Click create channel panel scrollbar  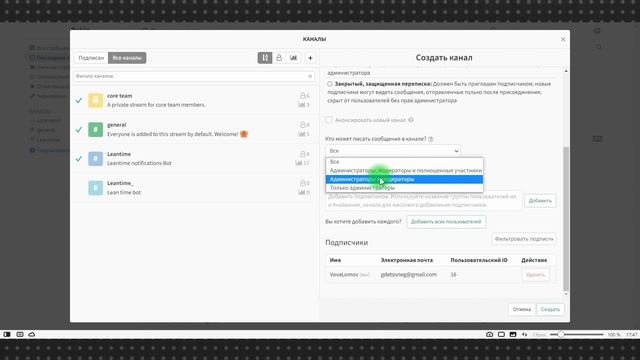(566, 219)
